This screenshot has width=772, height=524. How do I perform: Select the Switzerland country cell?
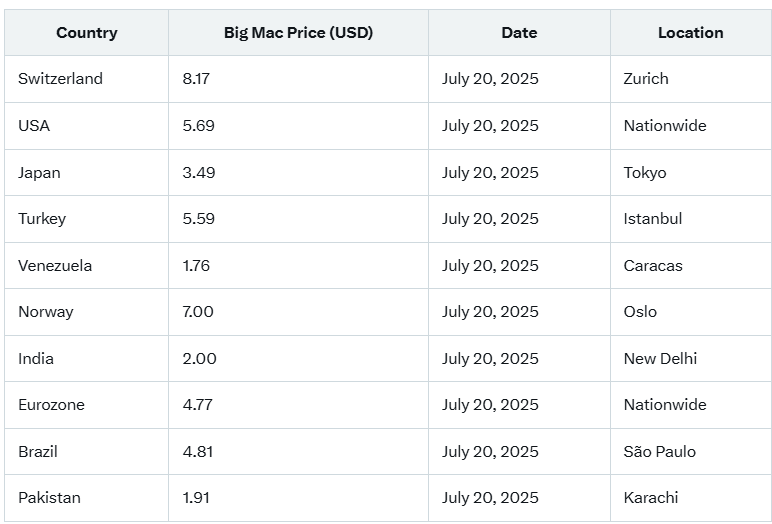[87, 79]
